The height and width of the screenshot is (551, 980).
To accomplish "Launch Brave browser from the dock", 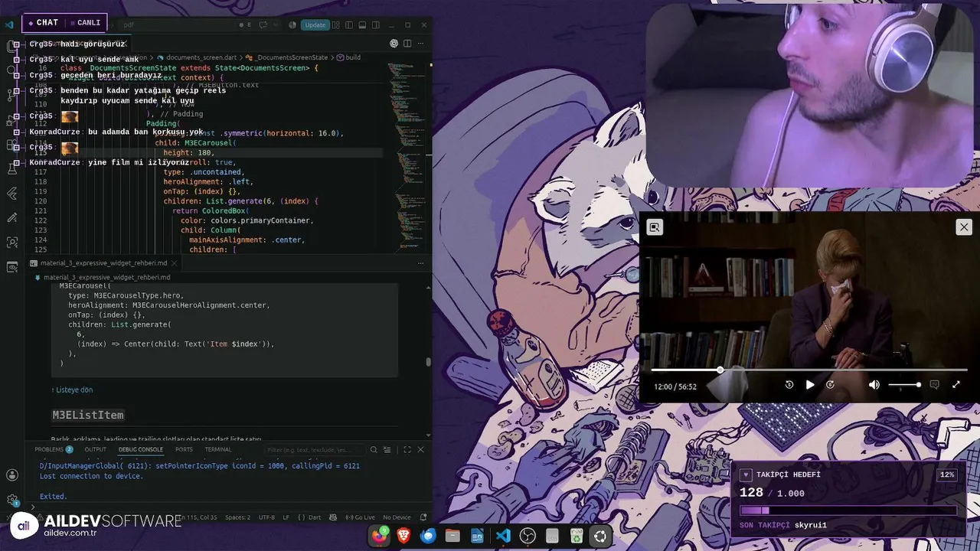I will 403,536.
